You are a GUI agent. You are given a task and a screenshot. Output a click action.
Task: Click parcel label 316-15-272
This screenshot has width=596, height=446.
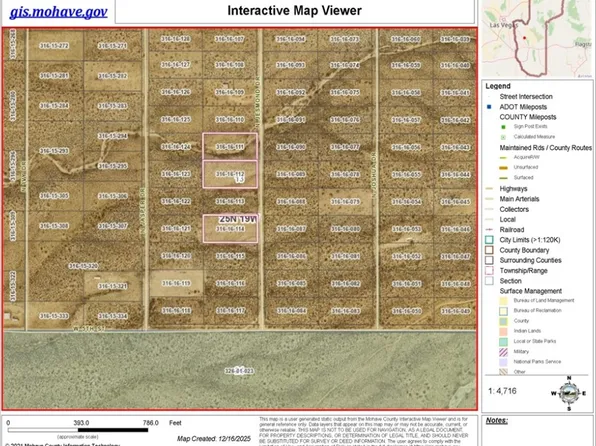[54, 46]
